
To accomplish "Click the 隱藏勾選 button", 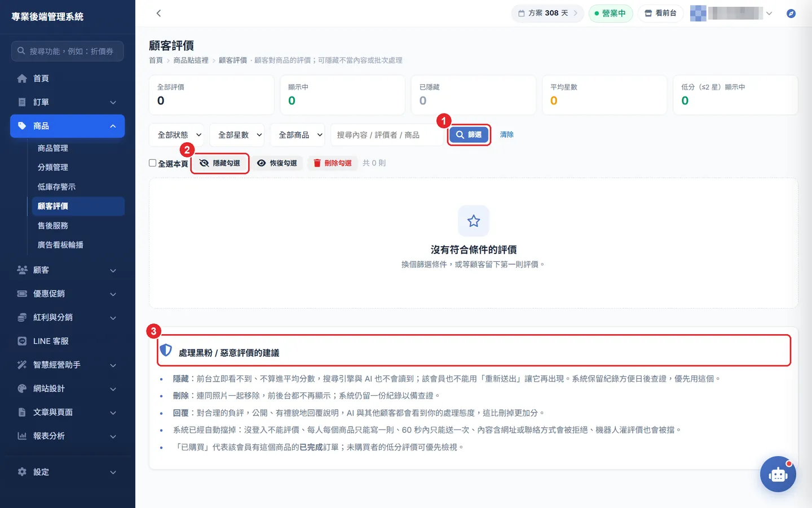I will [220, 163].
